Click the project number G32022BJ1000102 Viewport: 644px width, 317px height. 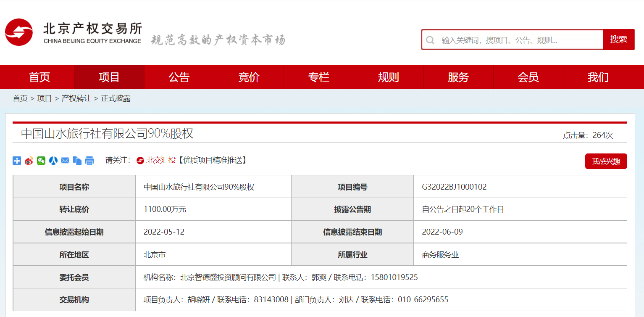[454, 187]
